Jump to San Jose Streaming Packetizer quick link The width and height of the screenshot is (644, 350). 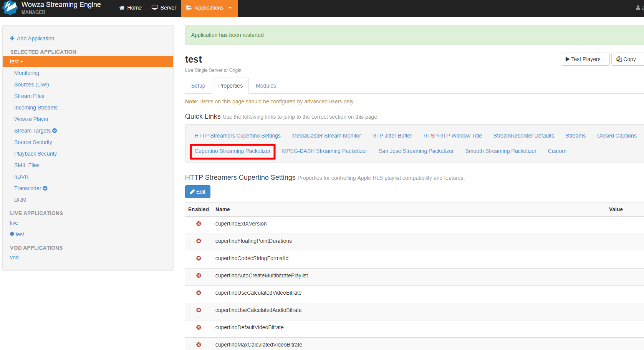pyautogui.click(x=416, y=151)
